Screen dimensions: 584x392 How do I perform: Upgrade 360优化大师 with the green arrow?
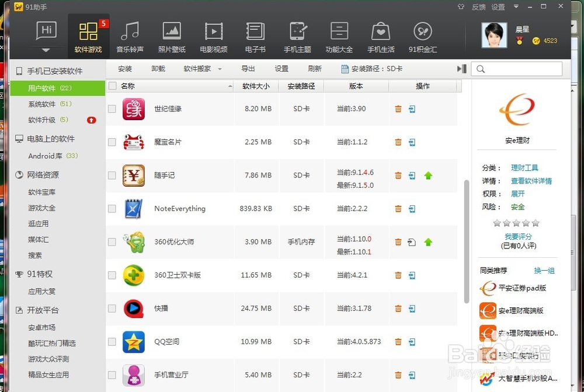428,242
